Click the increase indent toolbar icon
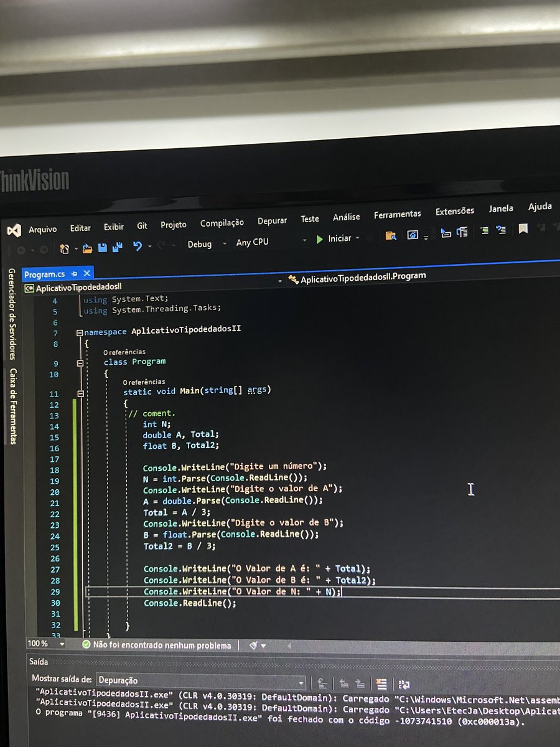The image size is (560, 747). point(462,232)
